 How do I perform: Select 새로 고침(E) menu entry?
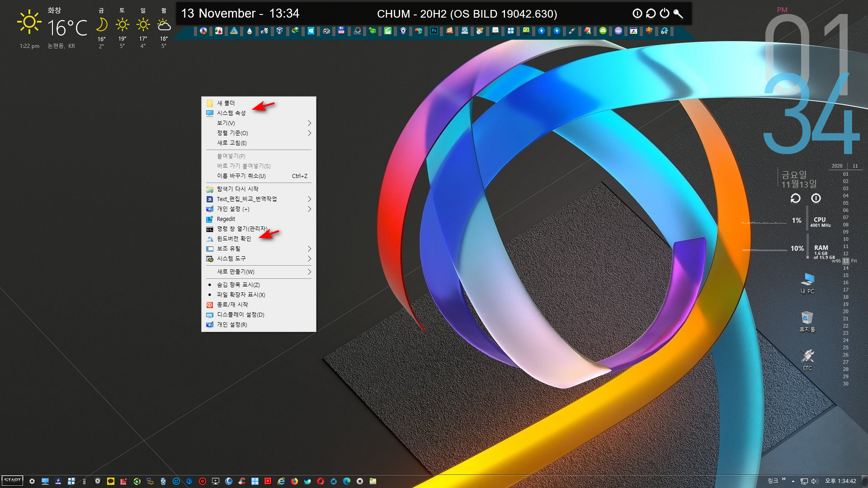click(x=259, y=143)
